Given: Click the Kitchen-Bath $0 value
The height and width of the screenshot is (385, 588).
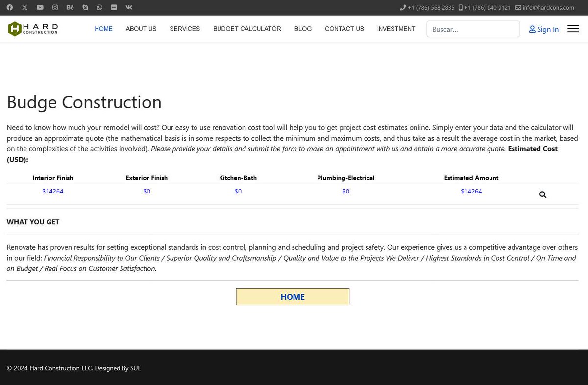Looking at the screenshot, I should point(238,192).
